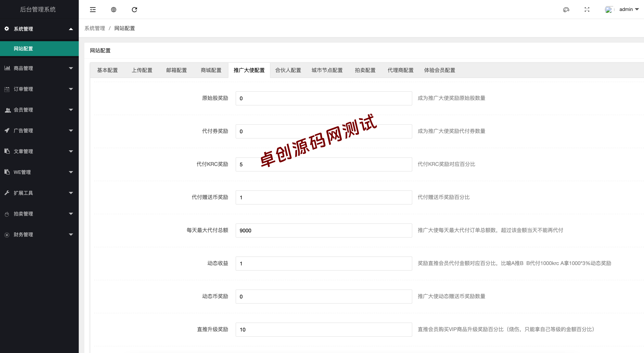This screenshot has width=644, height=353.
Task: Click the chart icon beside 商品管理
Action: coord(7,68)
